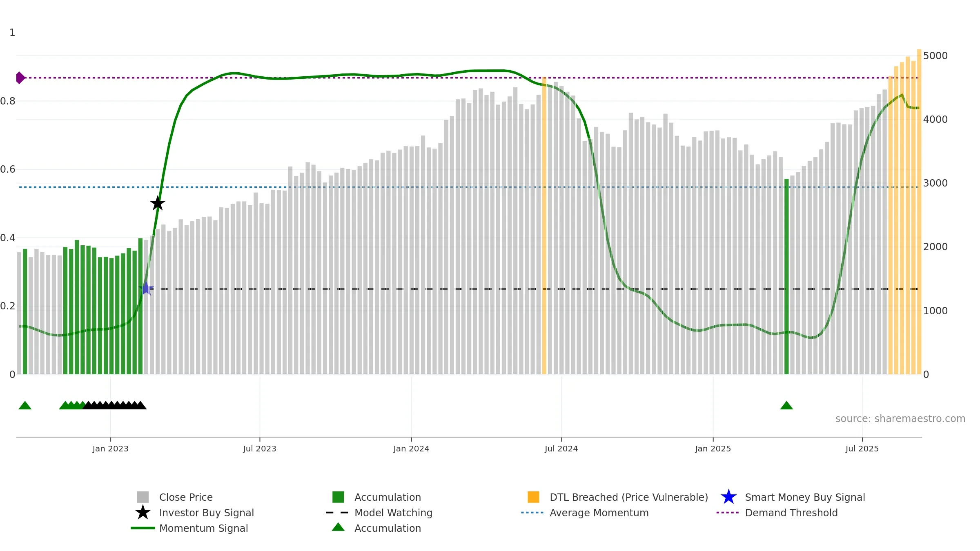Viewport: 980px width, 551px height.
Task: Toggle Close Price legend entry
Action: tap(175, 497)
